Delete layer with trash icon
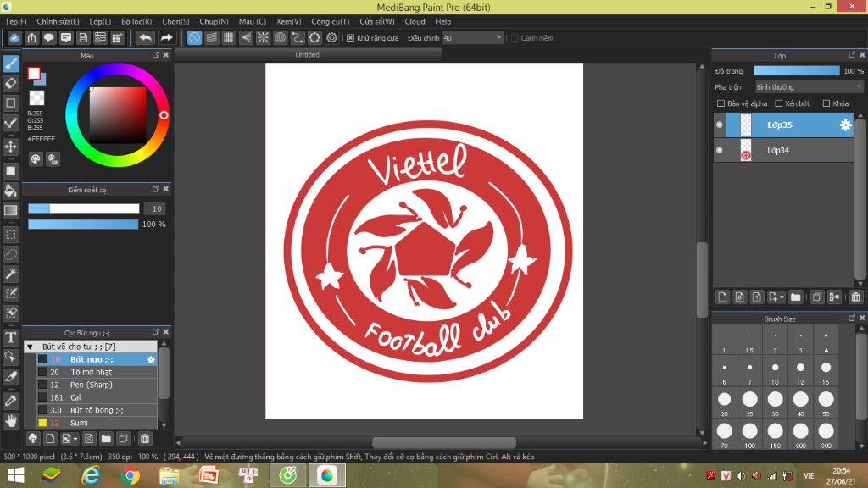The width and height of the screenshot is (868, 488). [x=856, y=297]
